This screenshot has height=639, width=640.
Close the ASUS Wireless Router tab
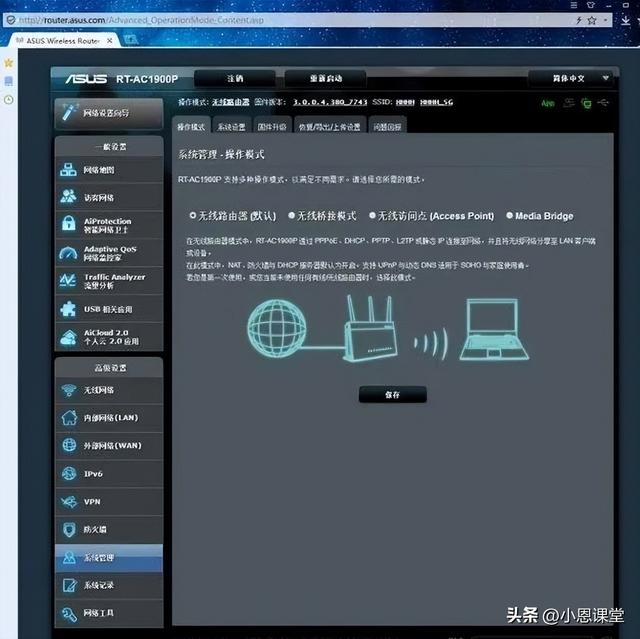click(109, 41)
